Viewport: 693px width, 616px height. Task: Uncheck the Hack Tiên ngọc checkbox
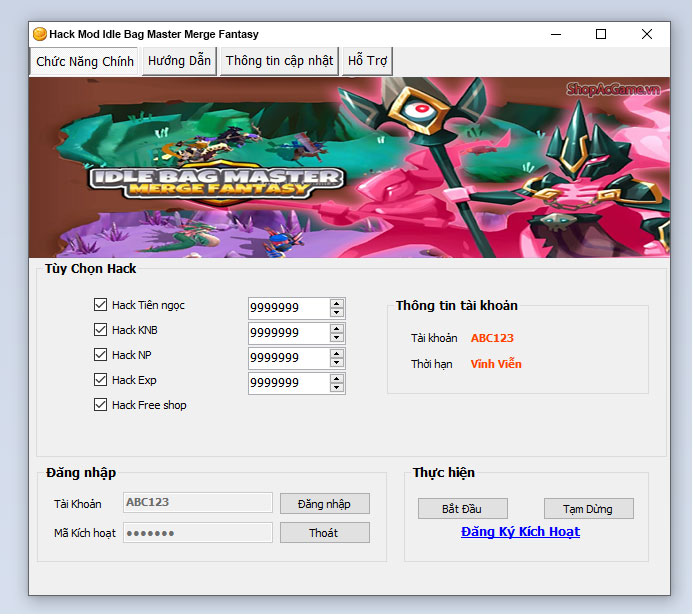coord(100,304)
